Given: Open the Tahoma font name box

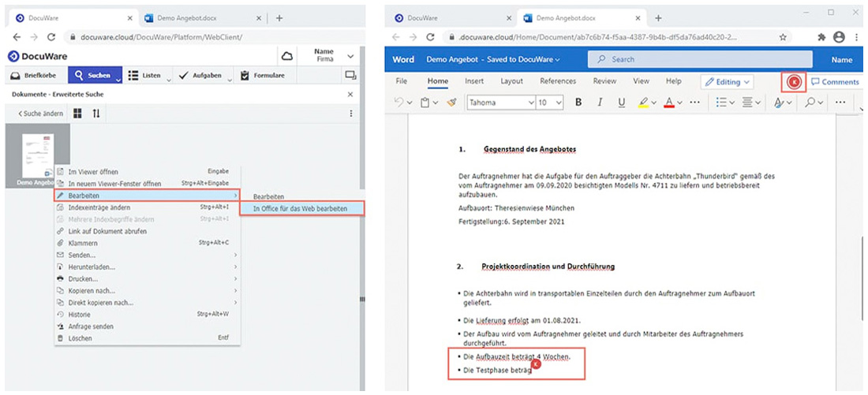Looking at the screenshot, I should pos(501,102).
